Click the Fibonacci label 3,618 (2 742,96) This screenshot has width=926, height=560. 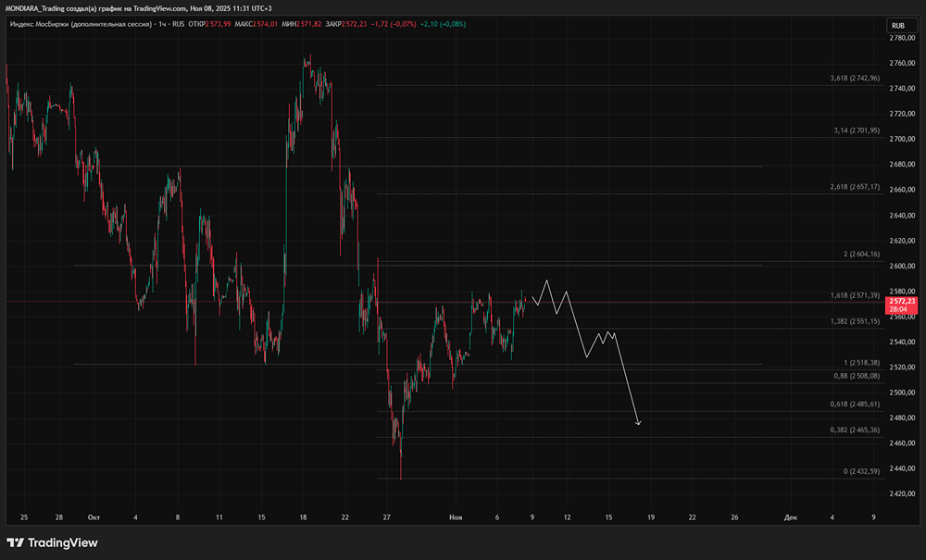tap(855, 79)
